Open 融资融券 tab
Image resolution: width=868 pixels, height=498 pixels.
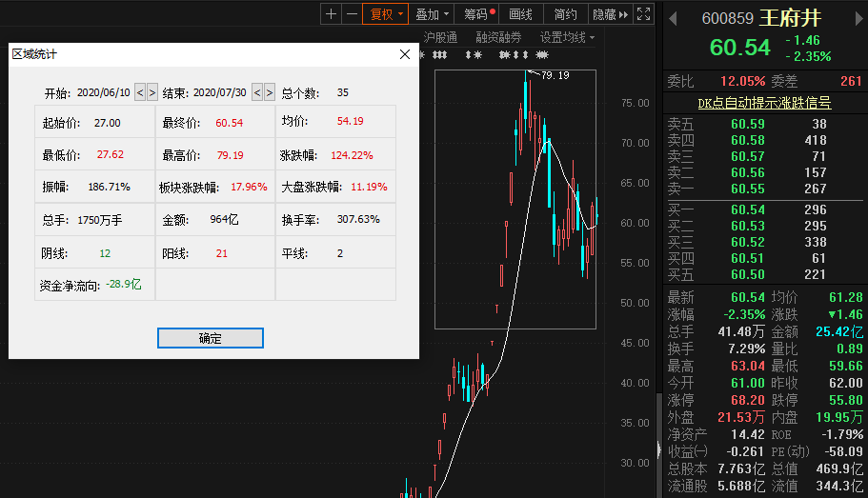coord(498,38)
